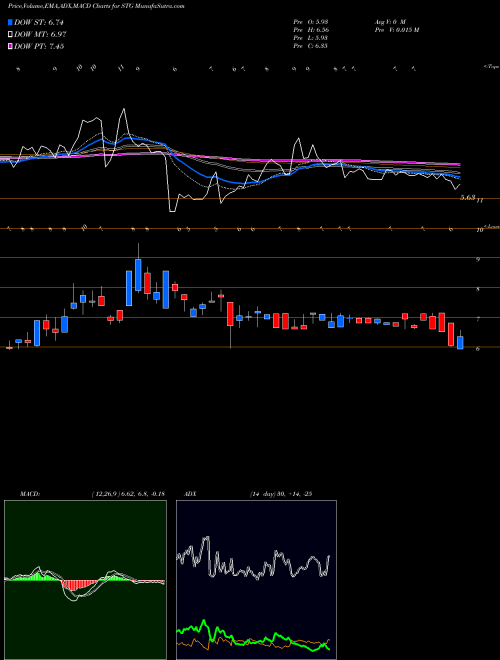Open the MACD histogram chart thumbnail

click(x=85, y=580)
